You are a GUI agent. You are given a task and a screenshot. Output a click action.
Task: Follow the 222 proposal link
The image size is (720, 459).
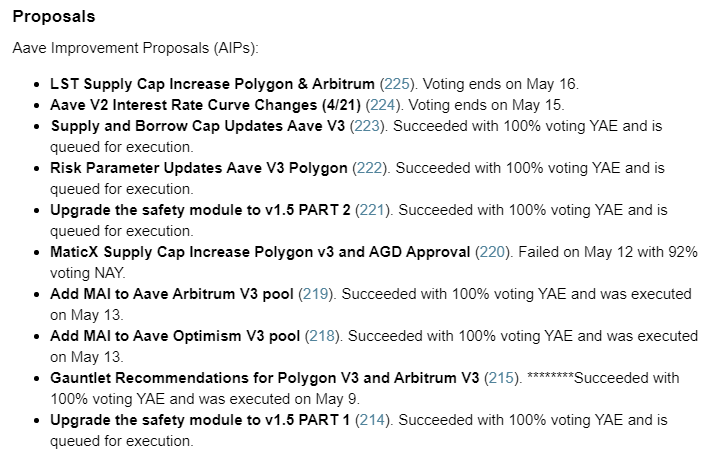click(370, 168)
